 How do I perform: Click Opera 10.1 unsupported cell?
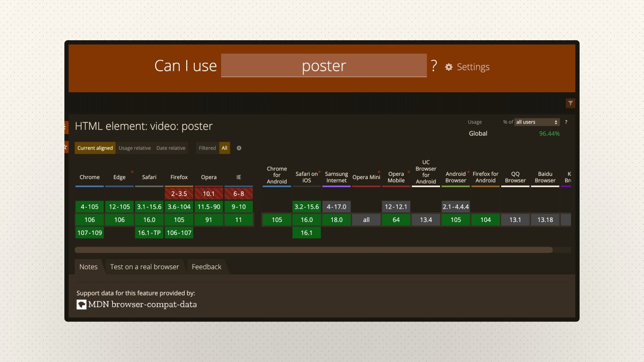pos(209,194)
